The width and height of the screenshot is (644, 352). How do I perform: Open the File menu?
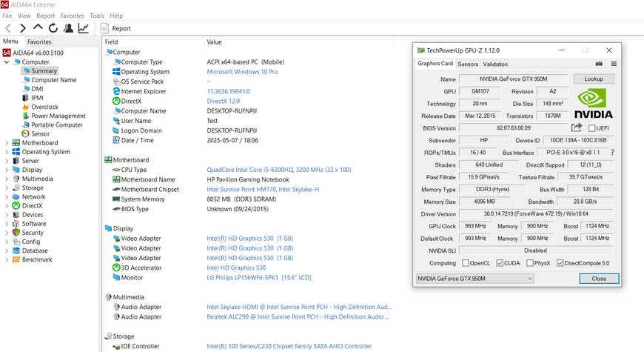coord(7,16)
